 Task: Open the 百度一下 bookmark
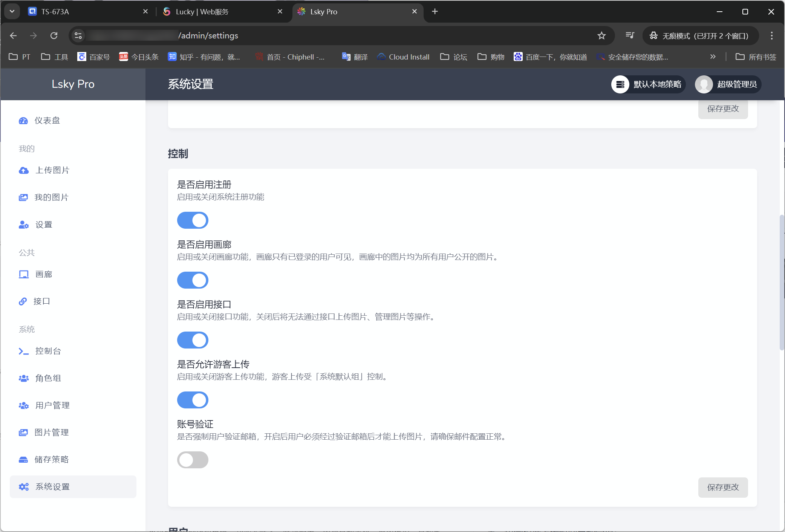(x=550, y=57)
